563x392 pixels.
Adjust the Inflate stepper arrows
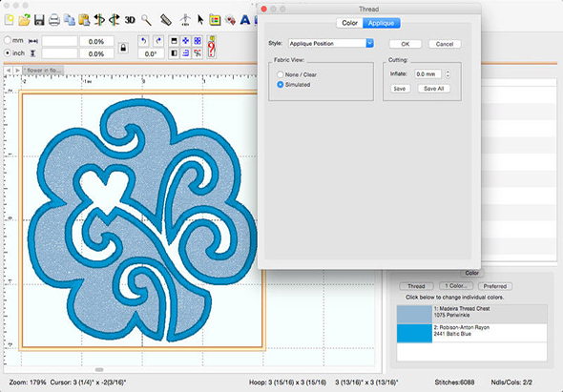coord(448,74)
